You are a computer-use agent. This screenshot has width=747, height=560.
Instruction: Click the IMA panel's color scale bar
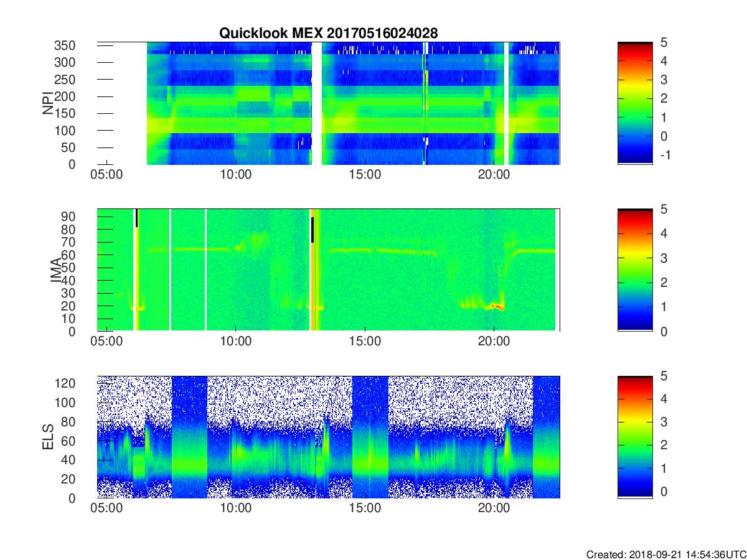click(635, 270)
